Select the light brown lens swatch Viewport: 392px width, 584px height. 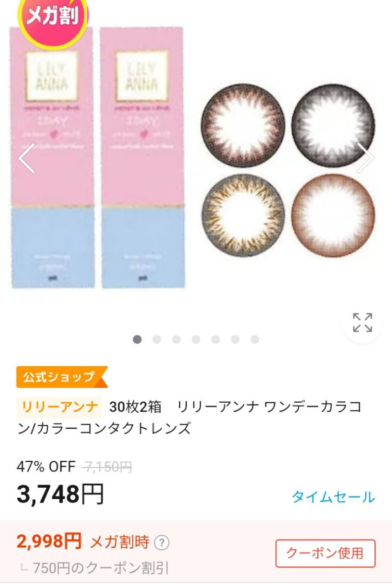pos(333,216)
